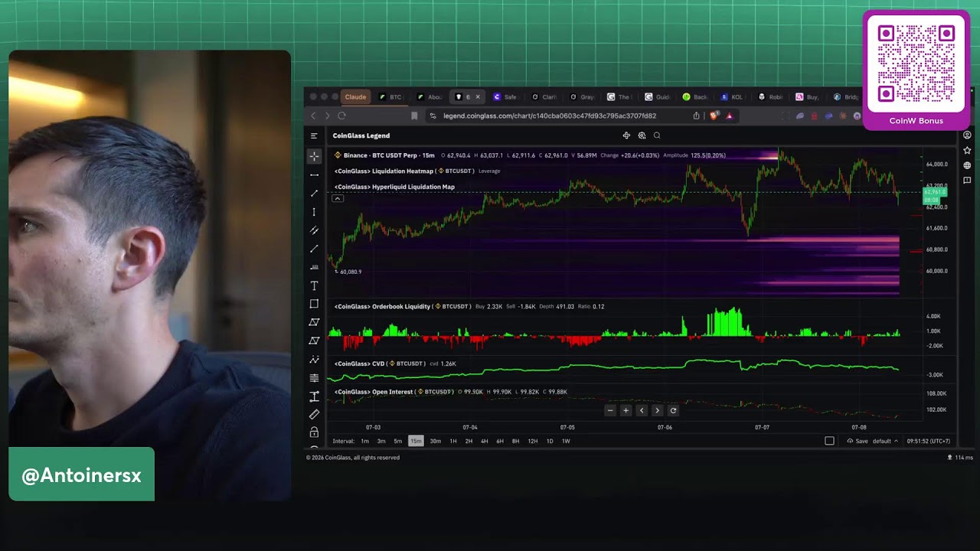The image size is (980, 551).
Task: Open the chat panel icon on right sidebar
Action: [967, 181]
